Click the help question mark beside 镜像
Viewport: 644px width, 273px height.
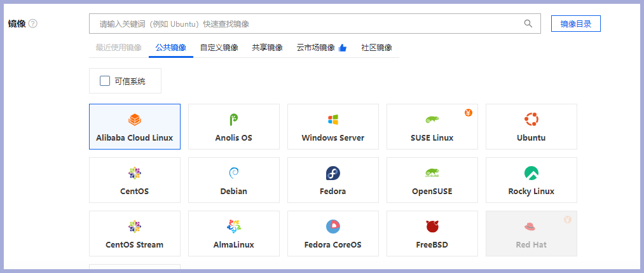(33, 24)
